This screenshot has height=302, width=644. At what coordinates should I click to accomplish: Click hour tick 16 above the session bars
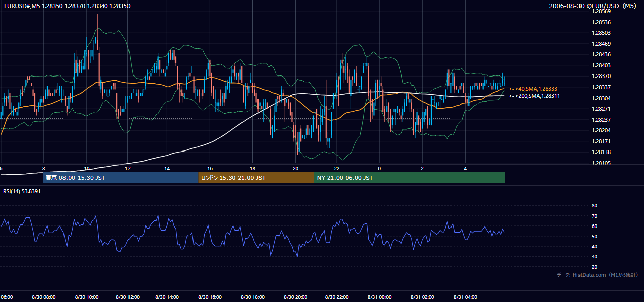point(210,169)
